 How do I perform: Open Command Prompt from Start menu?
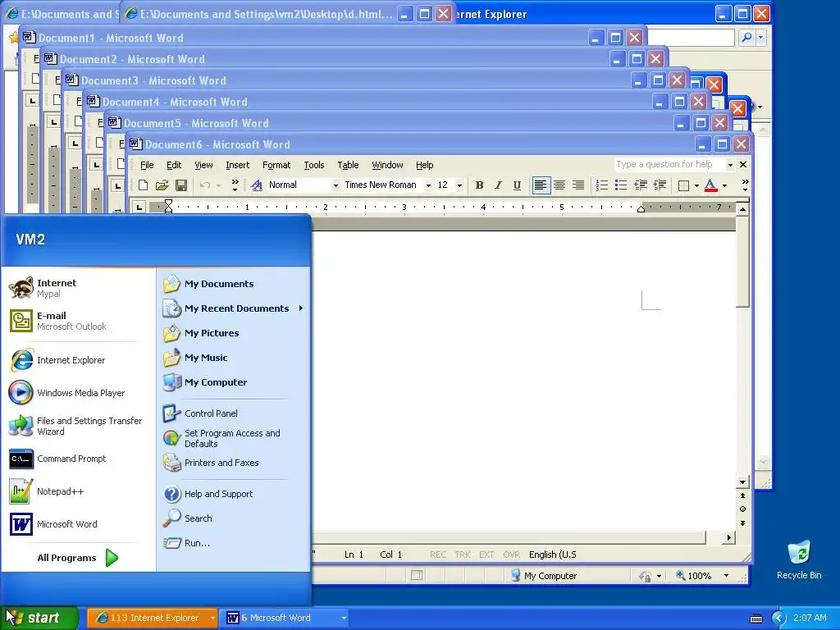78,459
